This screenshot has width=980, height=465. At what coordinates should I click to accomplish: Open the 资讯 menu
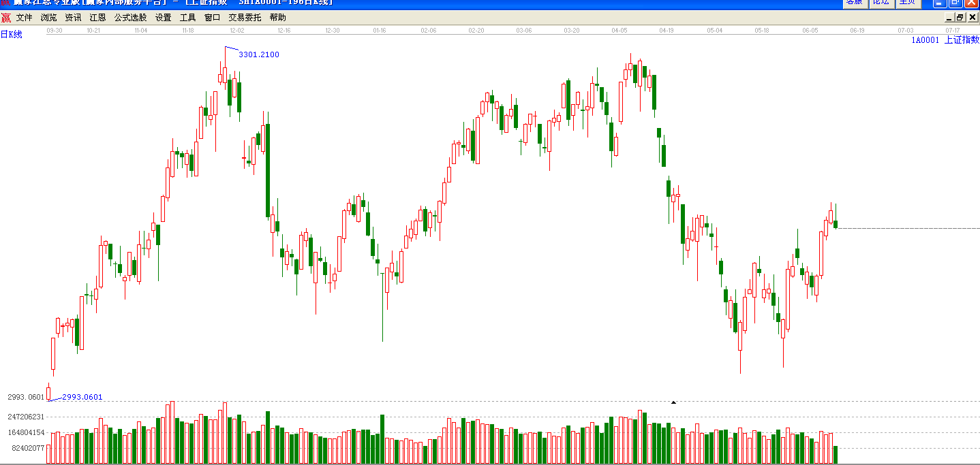(73, 18)
